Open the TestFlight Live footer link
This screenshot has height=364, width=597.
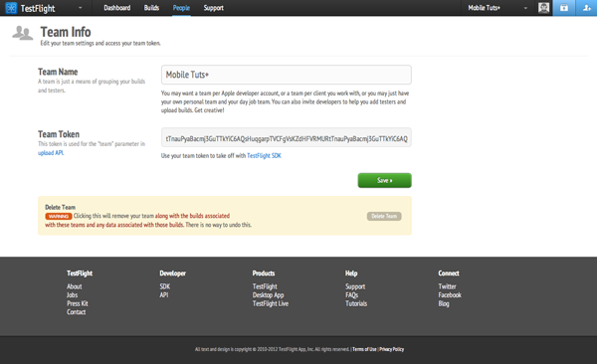coord(271,303)
